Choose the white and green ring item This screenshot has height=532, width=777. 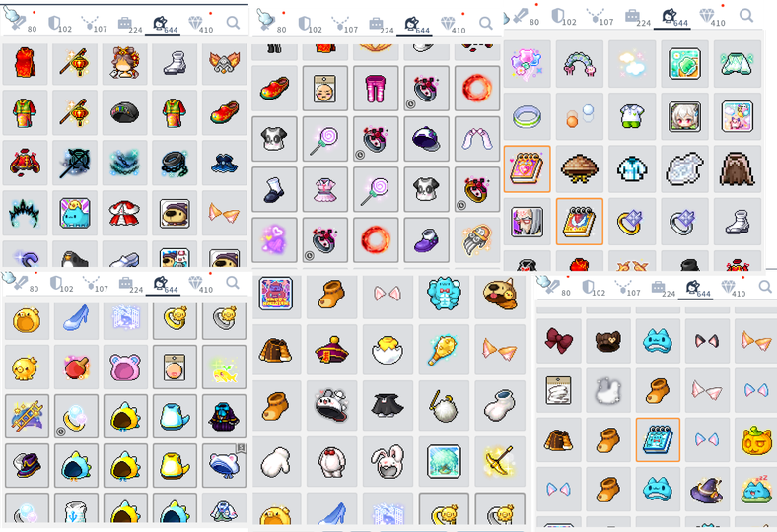(x=527, y=117)
